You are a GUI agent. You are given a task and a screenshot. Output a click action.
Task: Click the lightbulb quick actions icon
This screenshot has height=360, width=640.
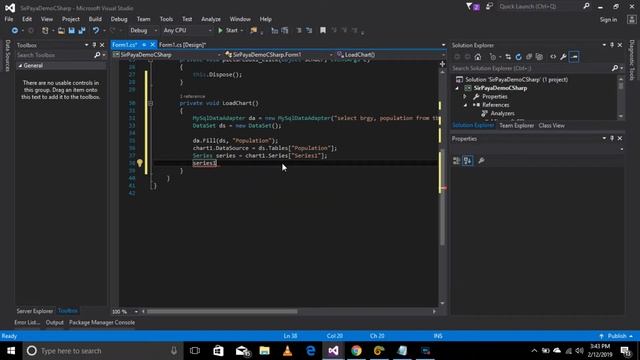click(x=140, y=163)
